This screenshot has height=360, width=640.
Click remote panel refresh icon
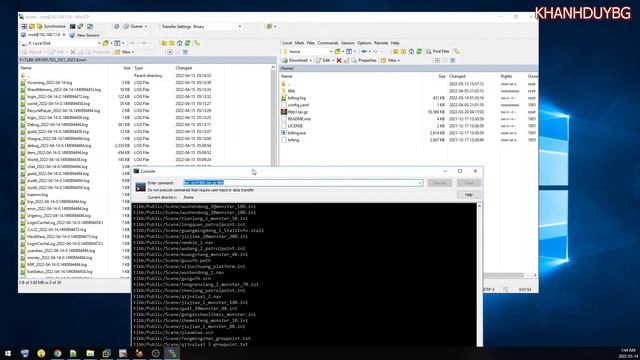tap(419, 51)
